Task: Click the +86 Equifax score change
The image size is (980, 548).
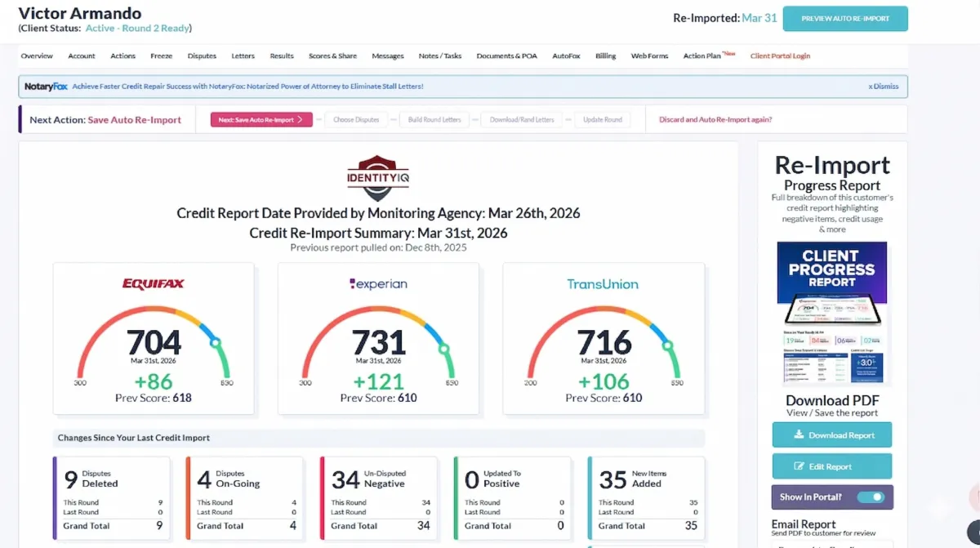Action: 154,381
